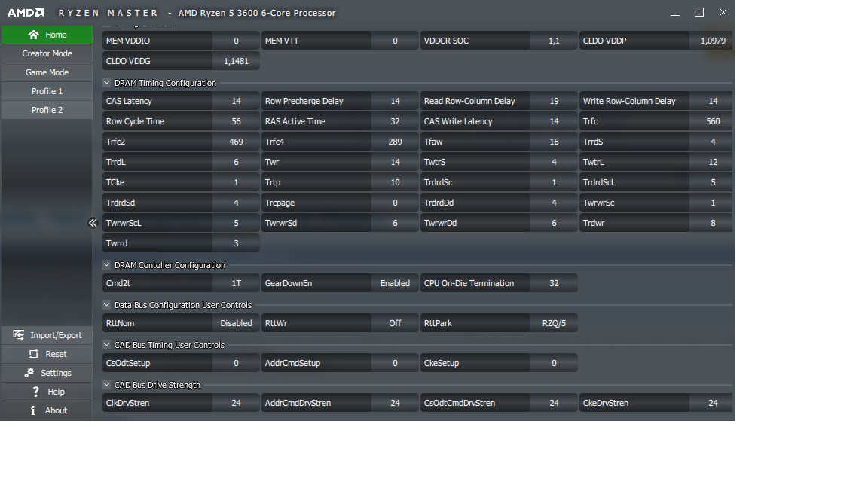Open Creator Mode tab

(x=47, y=53)
